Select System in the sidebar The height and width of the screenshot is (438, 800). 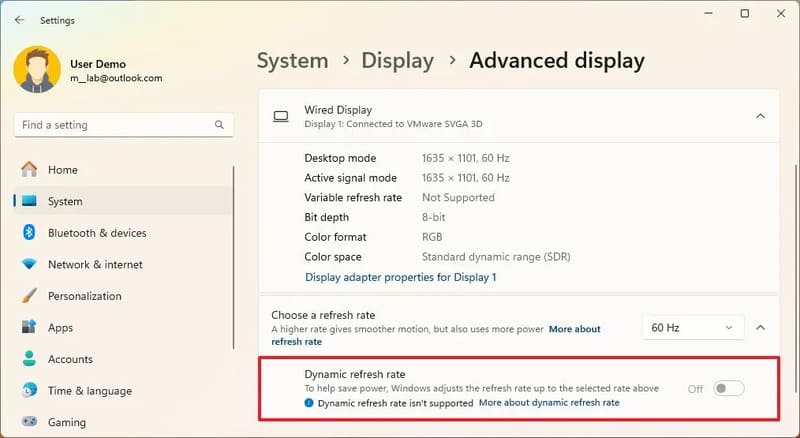pos(122,201)
